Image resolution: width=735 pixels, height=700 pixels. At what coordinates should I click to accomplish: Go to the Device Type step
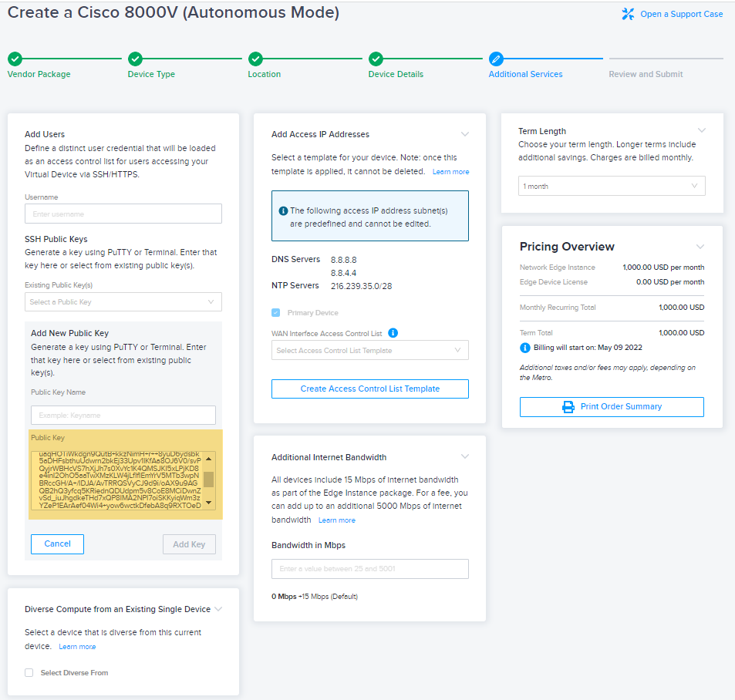pos(151,74)
